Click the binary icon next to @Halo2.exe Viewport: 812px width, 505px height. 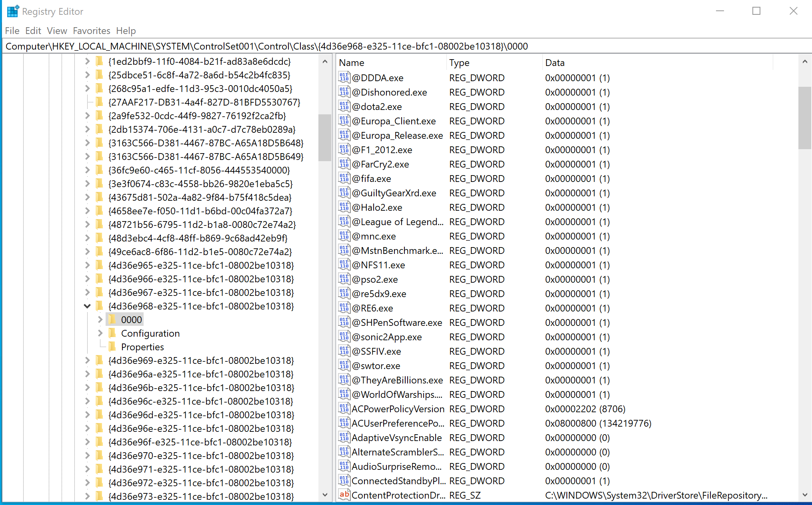click(x=344, y=207)
